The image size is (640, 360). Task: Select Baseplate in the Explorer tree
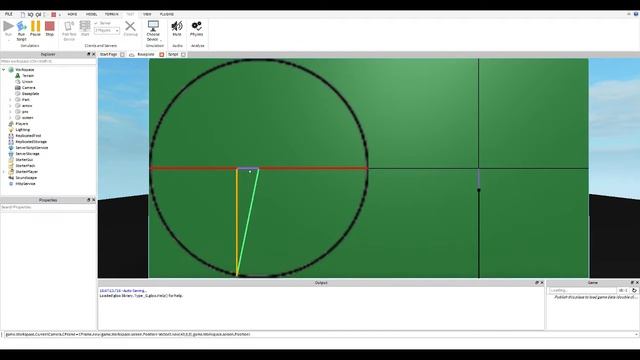click(30, 93)
